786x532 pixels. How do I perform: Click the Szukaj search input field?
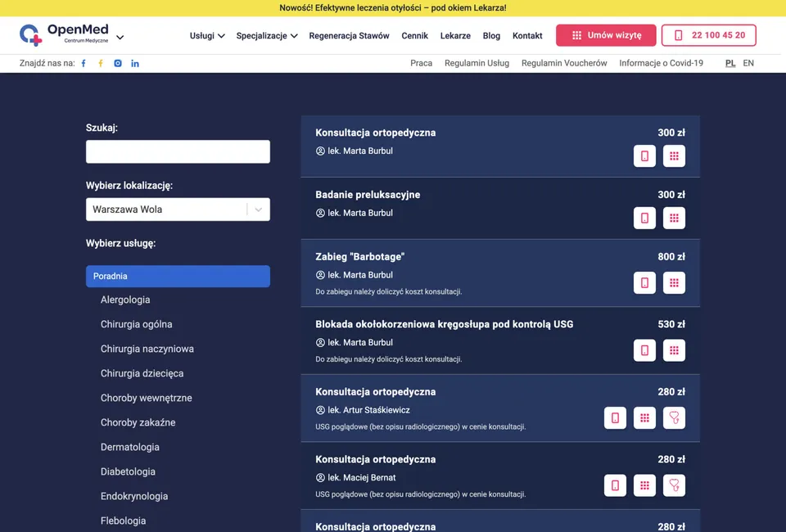[178, 151]
